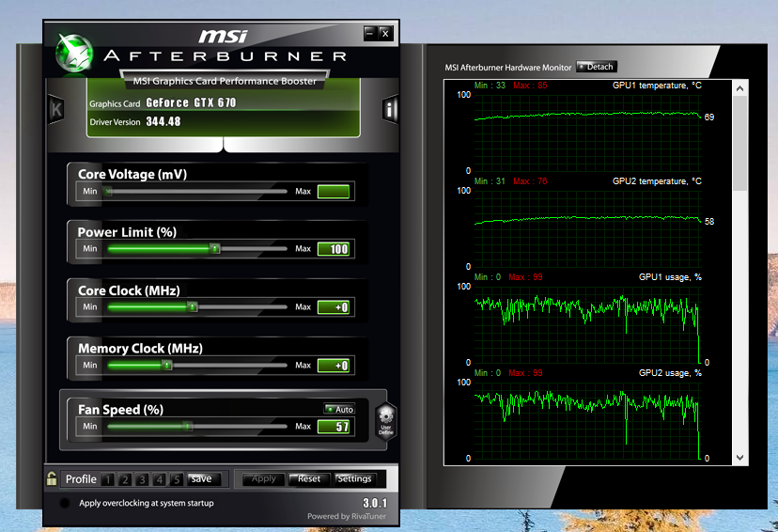Click the driver version 344.48 text
Viewport: 778px width, 532px height.
tap(163, 121)
